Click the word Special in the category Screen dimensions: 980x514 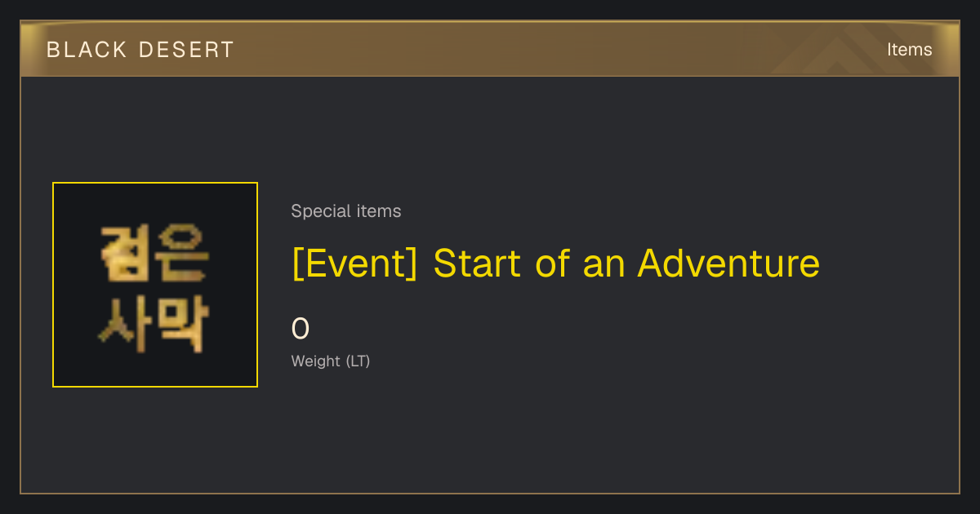[x=313, y=211]
